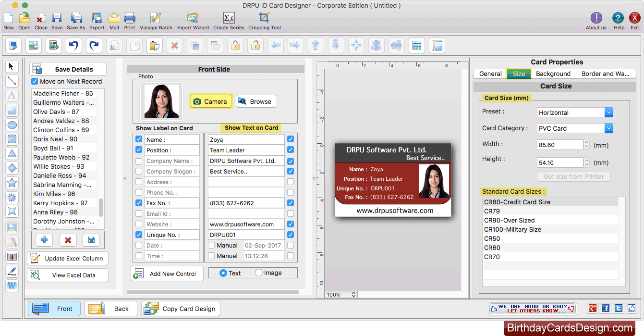The width and height of the screenshot is (644, 336).
Task: Select the Text radio button
Action: 223,273
